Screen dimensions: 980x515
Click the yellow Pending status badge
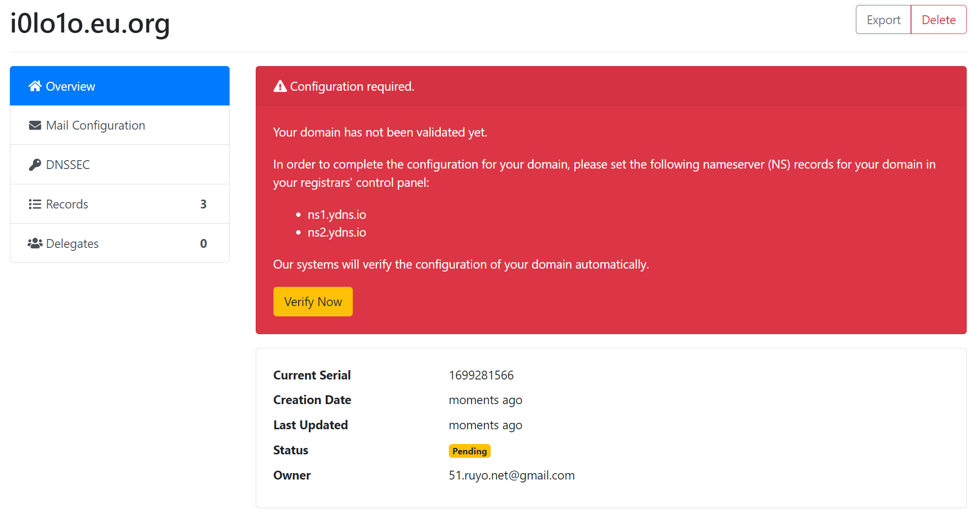[x=469, y=451]
